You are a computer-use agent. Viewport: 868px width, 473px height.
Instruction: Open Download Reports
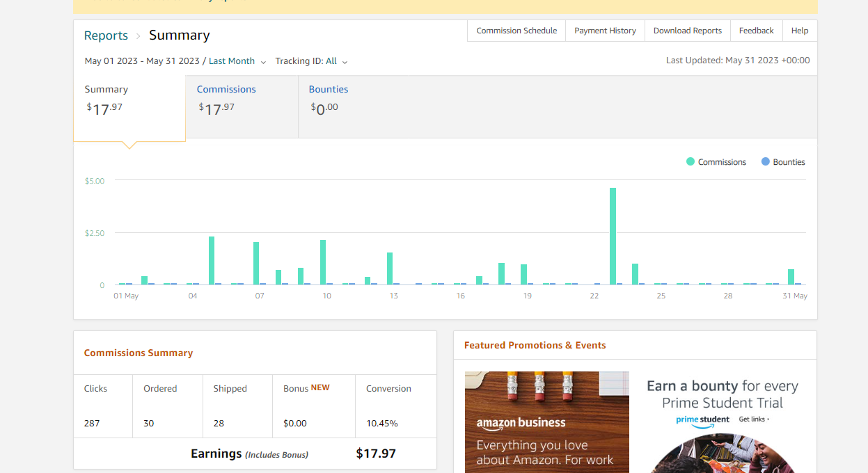pyautogui.click(x=687, y=31)
